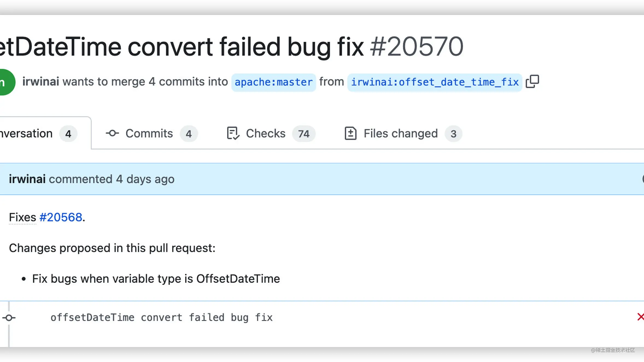Click the '4 days ago' timestamp

145,179
